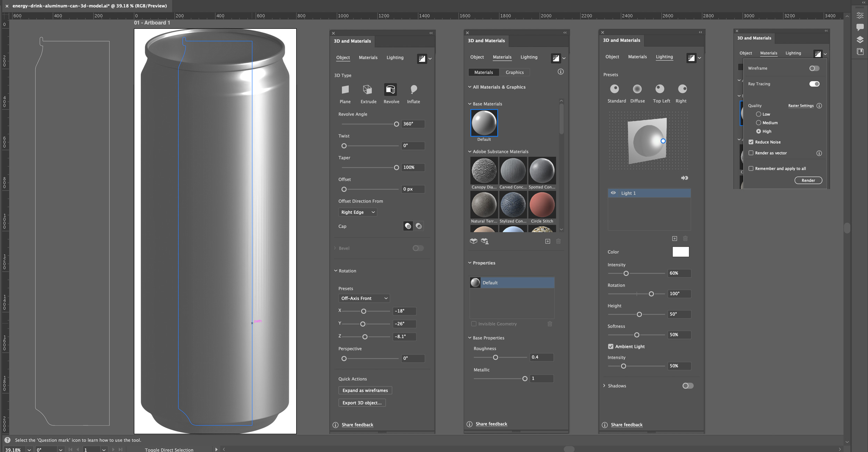Click the Revolve Angle 360° input field
Viewport: 868px width, 452px height.
point(413,124)
